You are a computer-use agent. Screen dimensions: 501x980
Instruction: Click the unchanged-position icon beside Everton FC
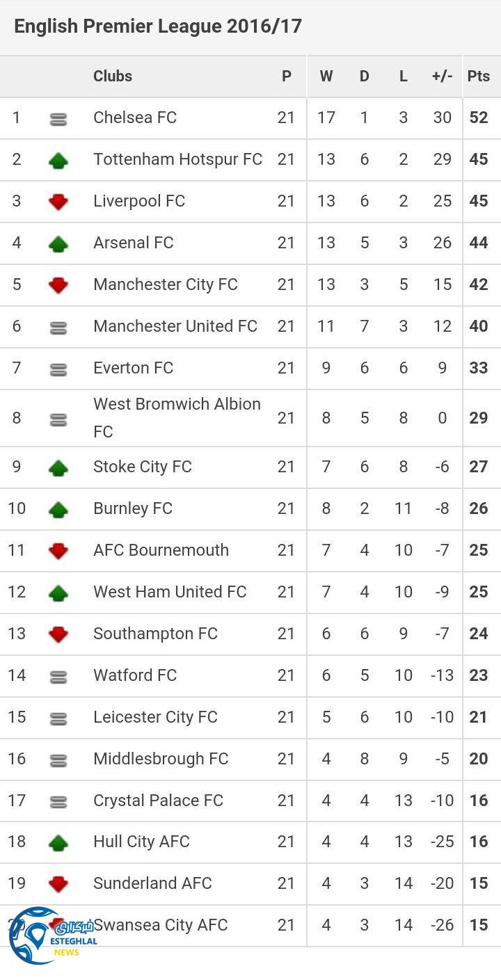click(x=58, y=369)
